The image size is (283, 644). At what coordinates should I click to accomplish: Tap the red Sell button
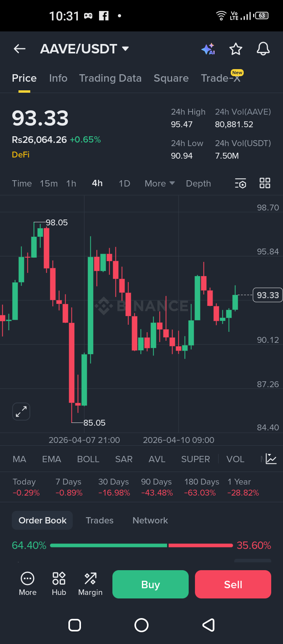[x=233, y=584]
